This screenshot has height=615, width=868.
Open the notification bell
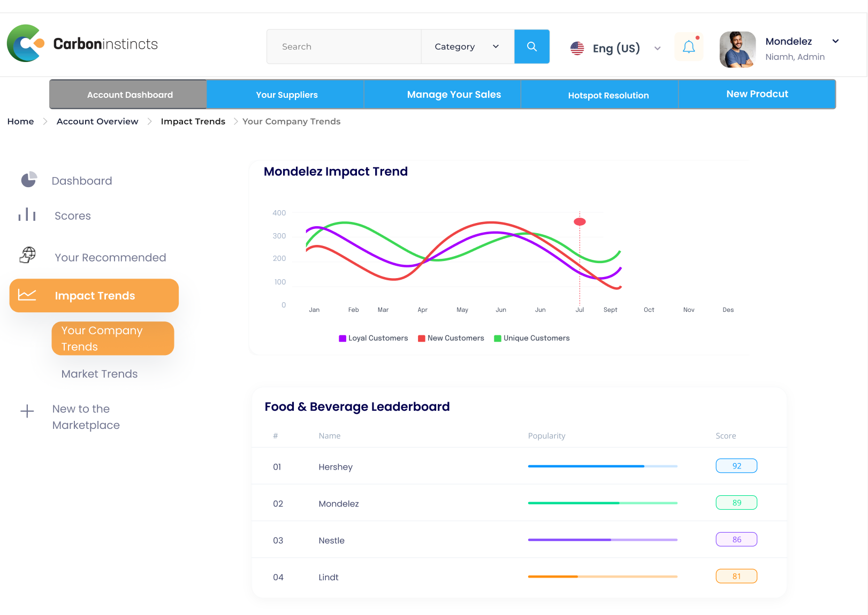coord(689,47)
